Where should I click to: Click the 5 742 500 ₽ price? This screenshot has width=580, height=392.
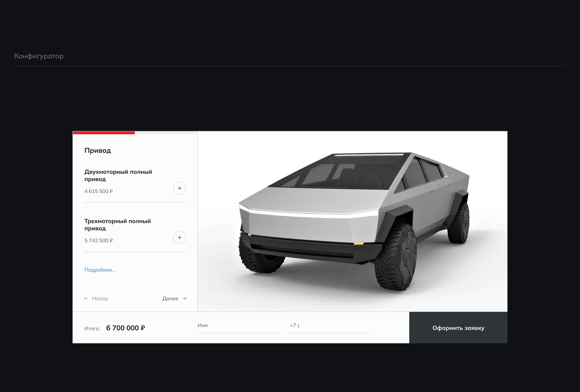(99, 240)
